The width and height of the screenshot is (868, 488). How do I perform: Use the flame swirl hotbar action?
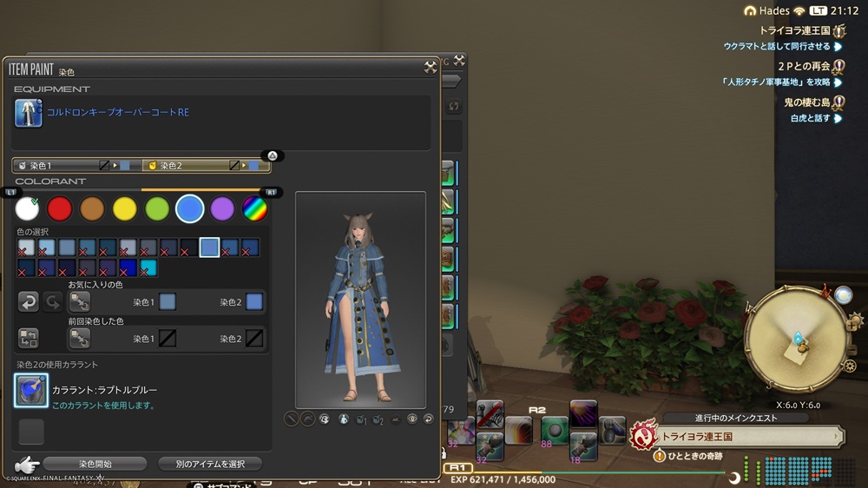pos(518,431)
